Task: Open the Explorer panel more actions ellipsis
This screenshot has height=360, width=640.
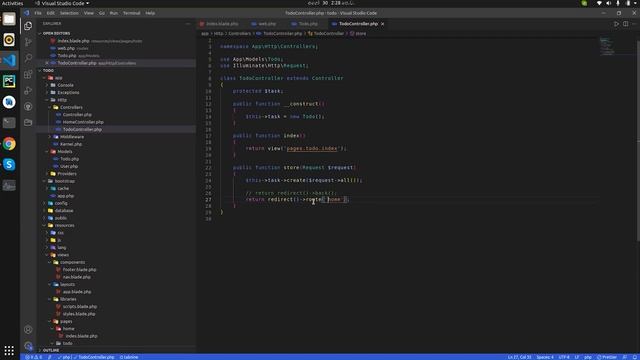Action: pyautogui.click(x=188, y=24)
